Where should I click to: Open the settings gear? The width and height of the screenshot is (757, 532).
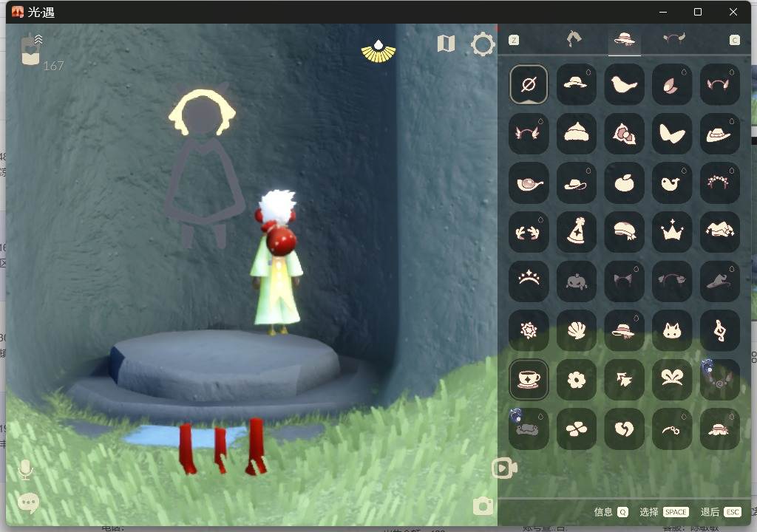coord(483,44)
